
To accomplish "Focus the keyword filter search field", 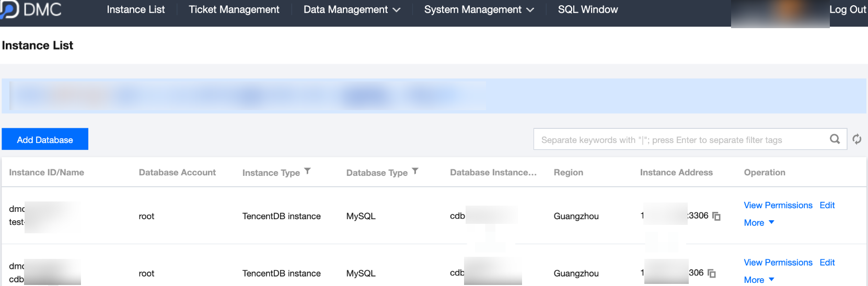I will [679, 140].
